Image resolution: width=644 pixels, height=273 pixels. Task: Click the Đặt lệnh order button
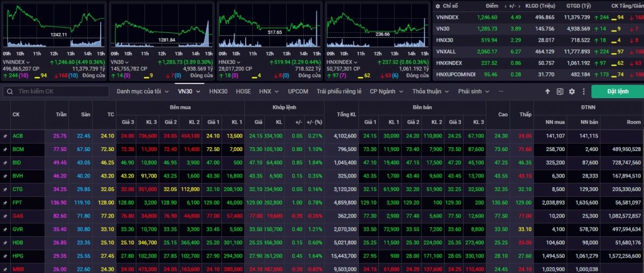pyautogui.click(x=617, y=92)
